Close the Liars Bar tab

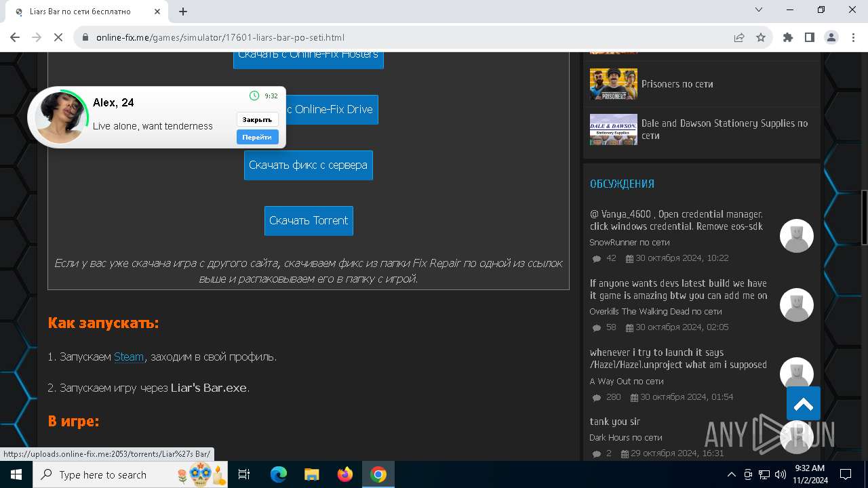[x=157, y=12]
